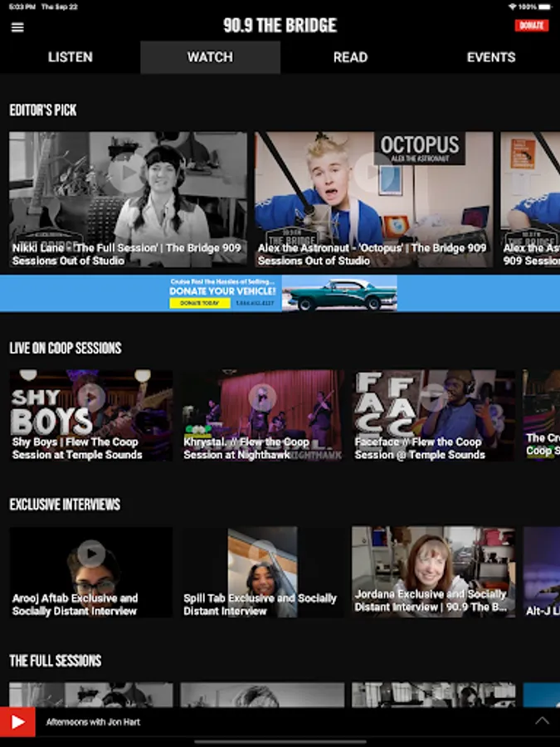Tap the teal car image in ad banner
This screenshot has height=747, width=560.
point(339,294)
